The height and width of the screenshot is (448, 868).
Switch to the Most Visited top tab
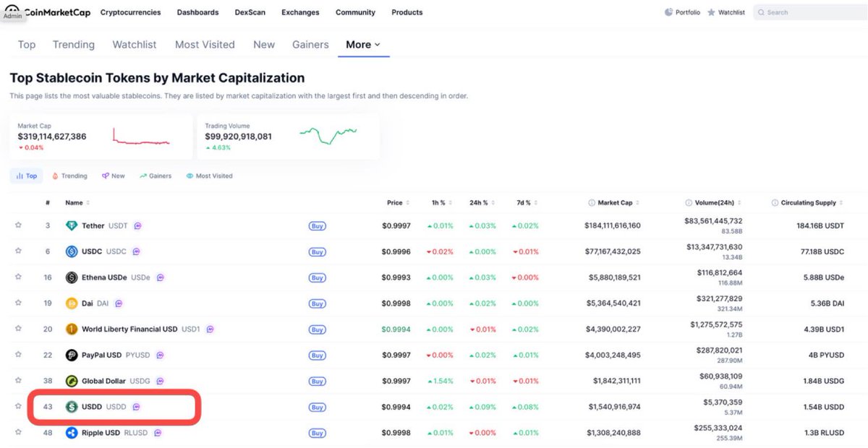coord(205,45)
